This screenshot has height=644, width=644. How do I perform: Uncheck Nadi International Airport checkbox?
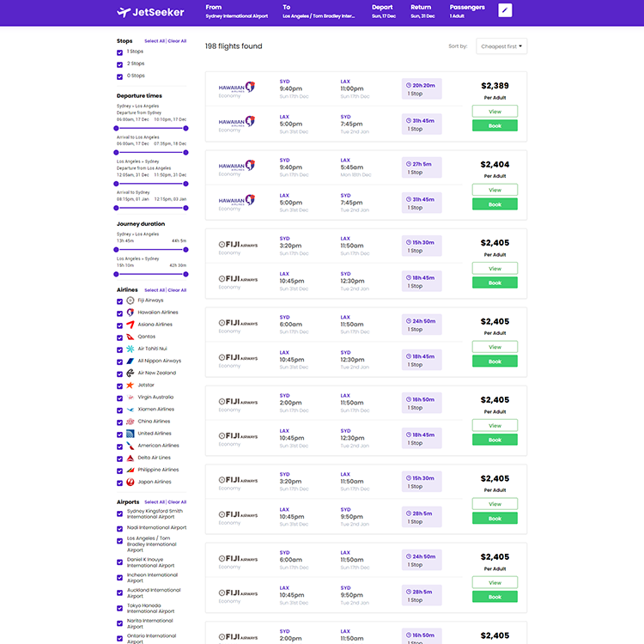coord(120,528)
